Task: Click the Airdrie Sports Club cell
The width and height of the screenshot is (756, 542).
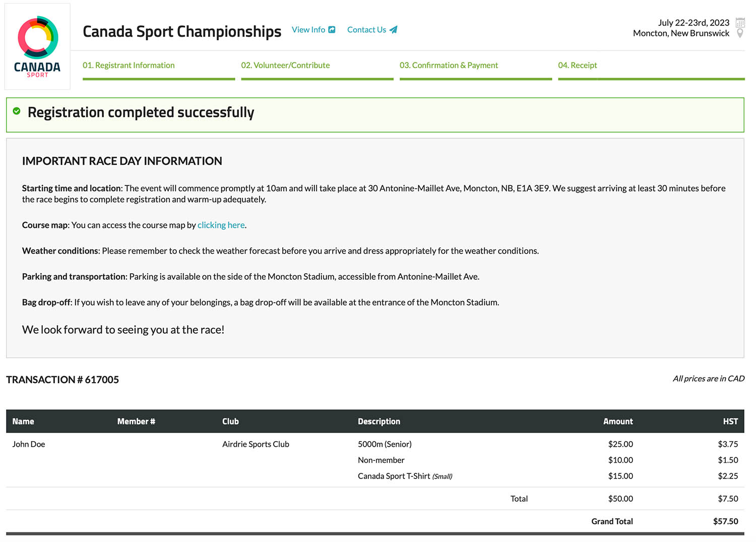Action: [x=256, y=444]
